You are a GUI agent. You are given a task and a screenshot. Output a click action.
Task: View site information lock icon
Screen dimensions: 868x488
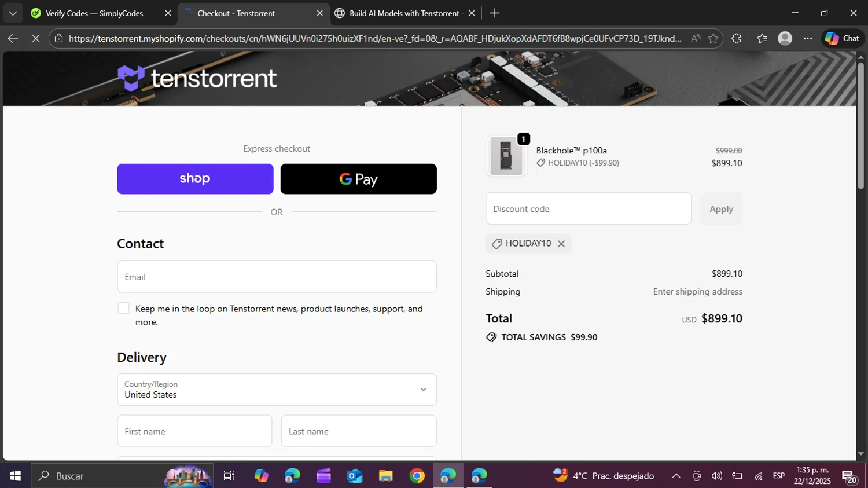click(x=58, y=38)
